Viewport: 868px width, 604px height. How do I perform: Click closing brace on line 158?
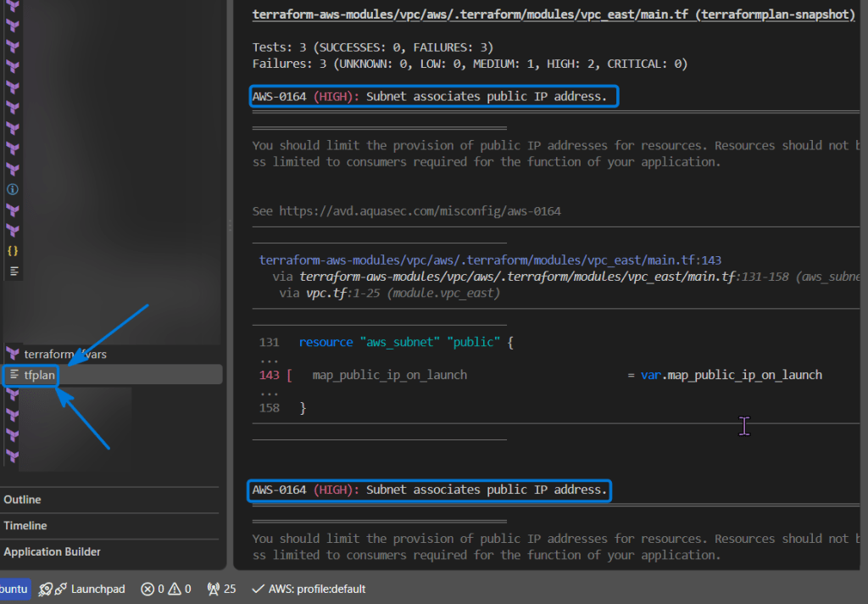click(x=303, y=408)
